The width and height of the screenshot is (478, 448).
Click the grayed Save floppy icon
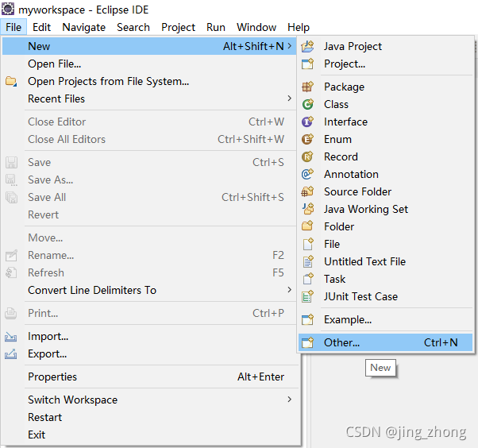11,163
